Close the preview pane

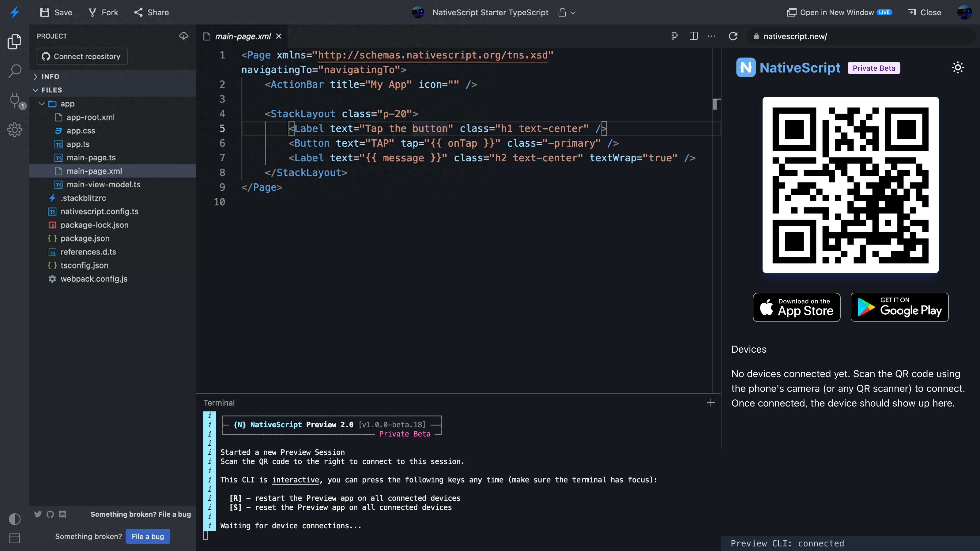(x=925, y=12)
